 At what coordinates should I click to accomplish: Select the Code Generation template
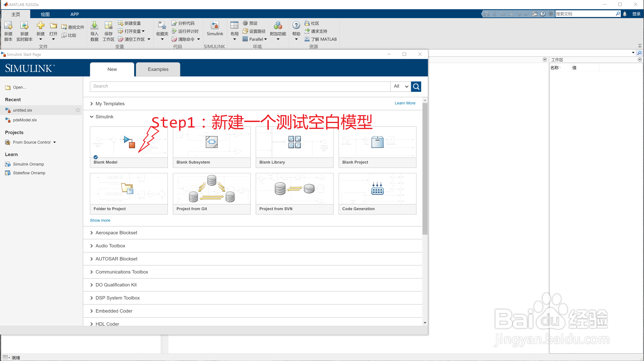(377, 194)
